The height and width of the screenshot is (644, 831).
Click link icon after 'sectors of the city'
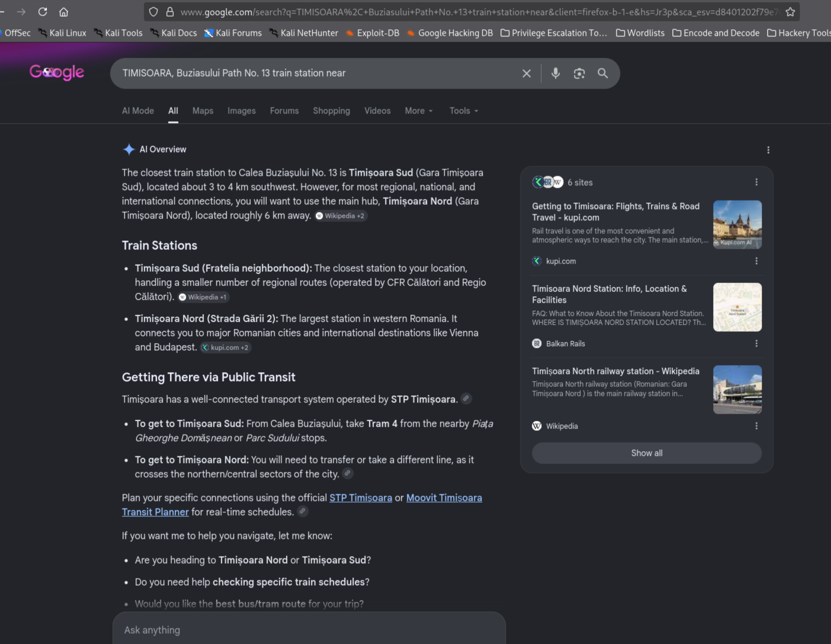click(348, 473)
